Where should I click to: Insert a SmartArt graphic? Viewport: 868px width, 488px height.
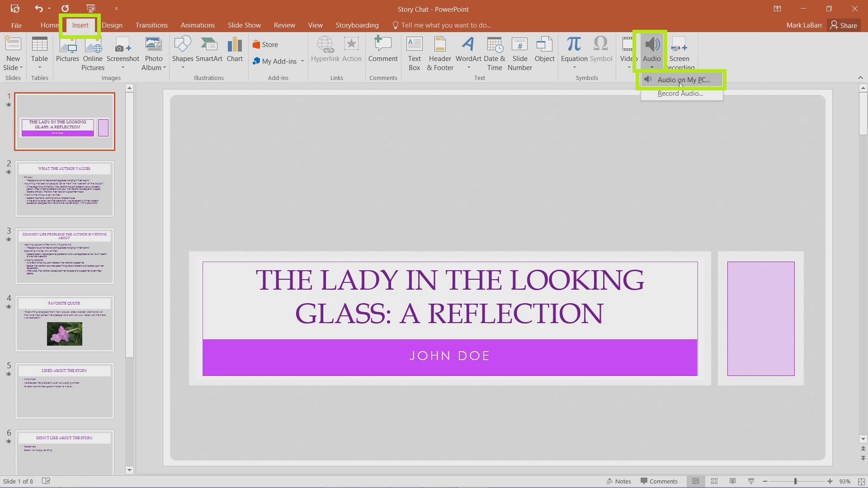point(209,49)
